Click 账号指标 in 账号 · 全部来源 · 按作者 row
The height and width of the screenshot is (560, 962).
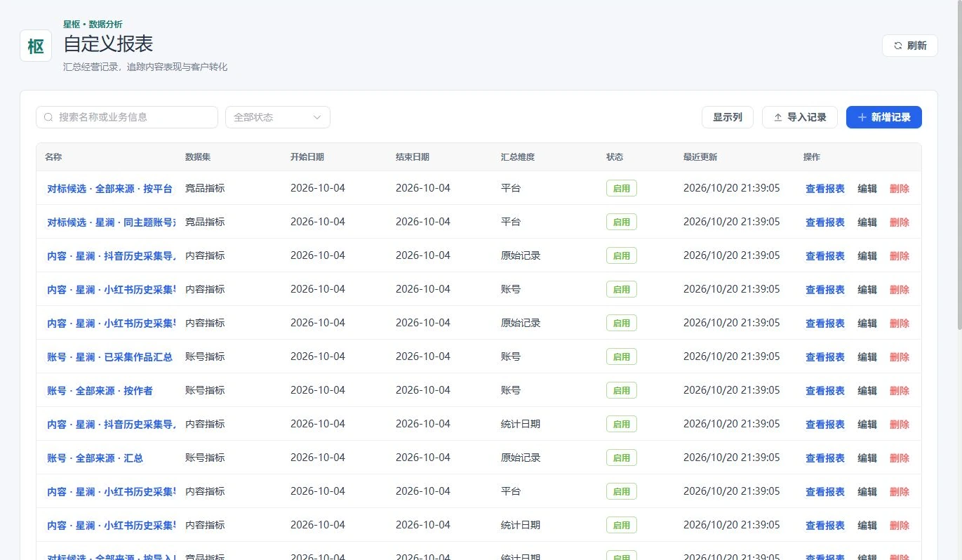pyautogui.click(x=205, y=390)
